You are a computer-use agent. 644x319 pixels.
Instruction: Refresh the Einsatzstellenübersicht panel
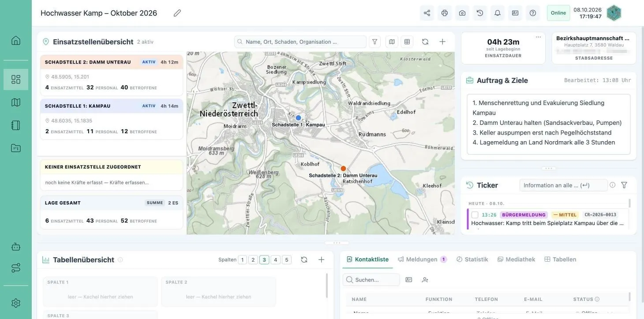[425, 42]
